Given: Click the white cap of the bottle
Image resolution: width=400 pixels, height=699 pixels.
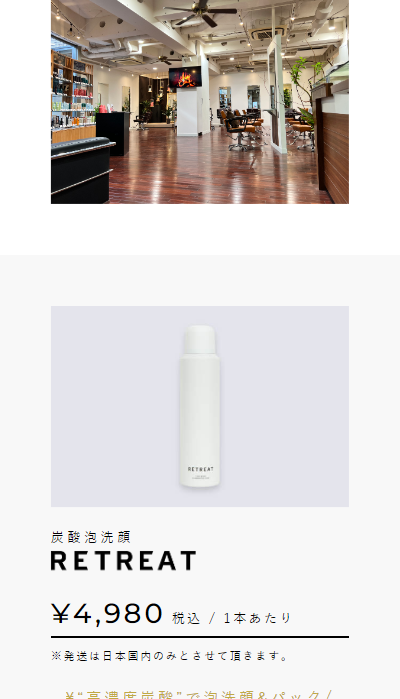Looking at the screenshot, I should click(x=200, y=339).
